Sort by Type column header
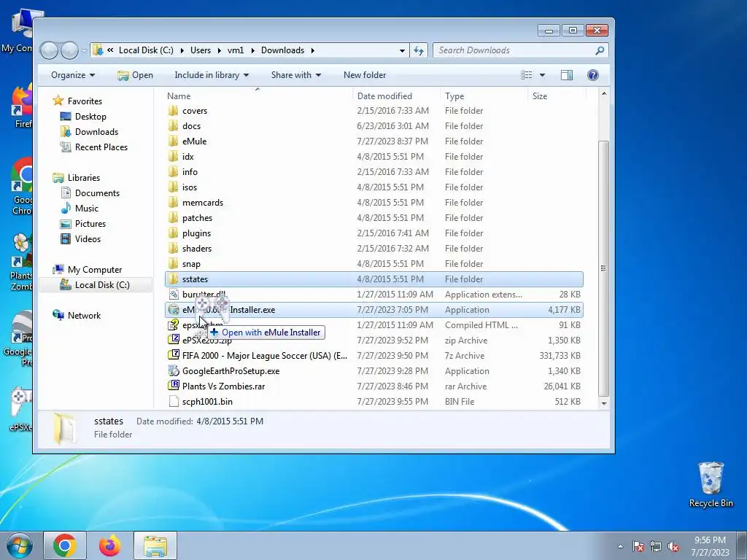 [484, 96]
